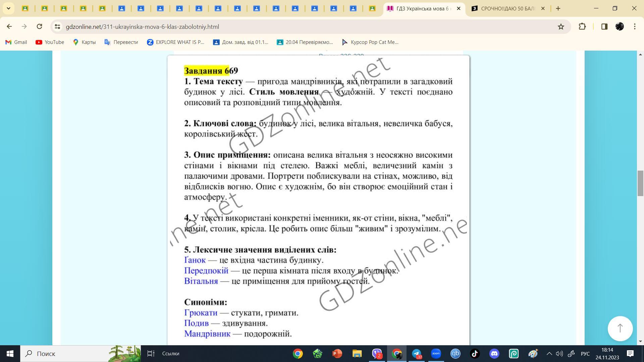Open the Windows Start menu
The height and width of the screenshot is (362, 644).
point(10,354)
